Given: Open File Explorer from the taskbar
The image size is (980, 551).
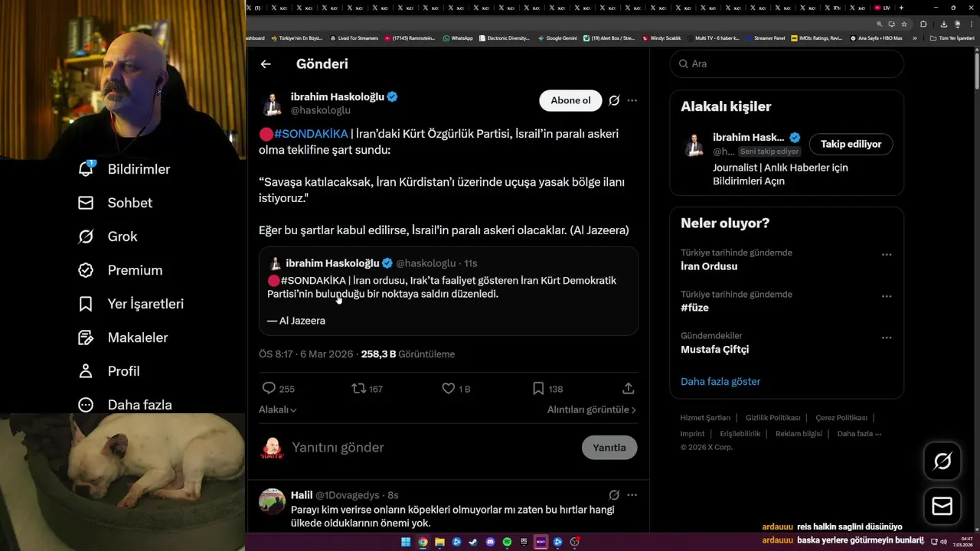Looking at the screenshot, I should click(439, 542).
